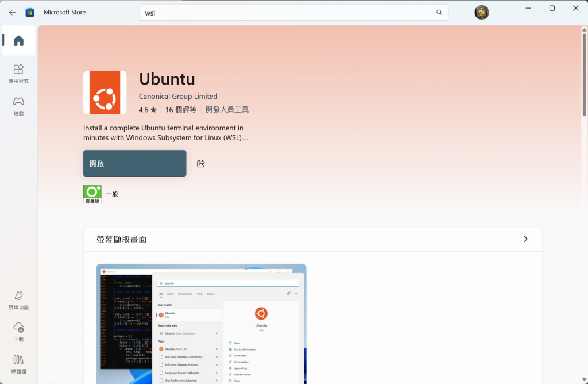Click the 普遍級 age rating badge
Screen dimensions: 588x384
[x=92, y=194]
